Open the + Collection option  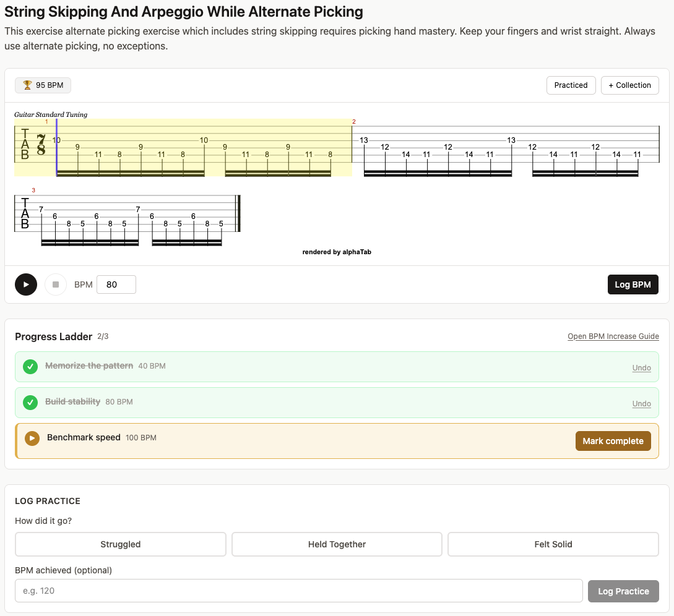[x=629, y=85]
